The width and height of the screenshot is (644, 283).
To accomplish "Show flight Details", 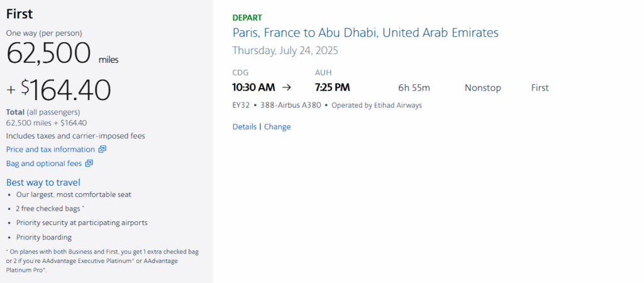I will point(245,126).
